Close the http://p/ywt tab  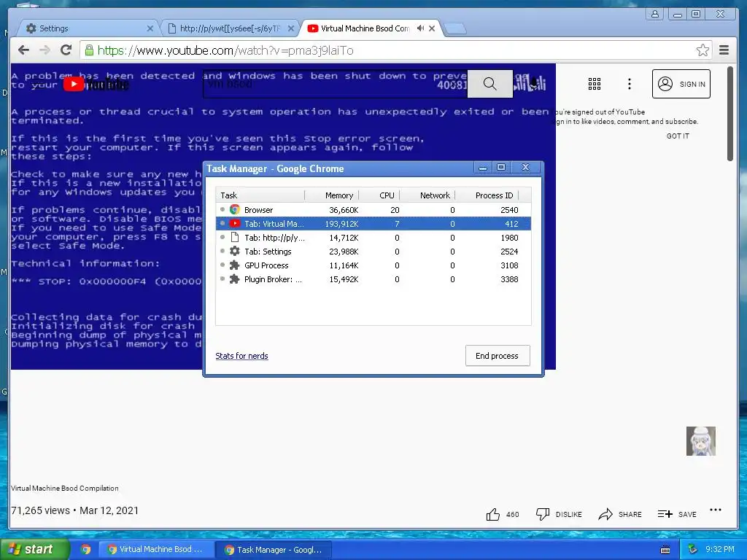[x=290, y=28]
